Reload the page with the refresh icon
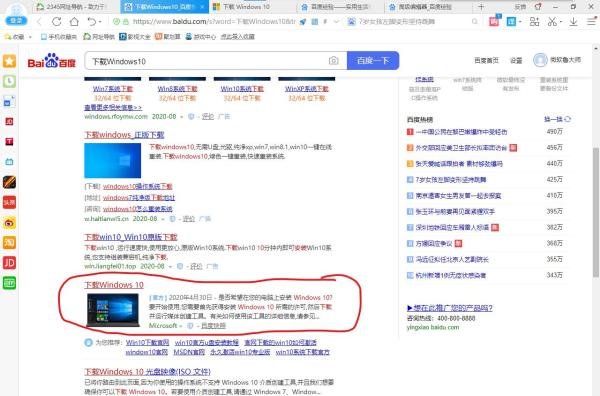Viewport: 600px width, 396px height. pyautogui.click(x=57, y=22)
